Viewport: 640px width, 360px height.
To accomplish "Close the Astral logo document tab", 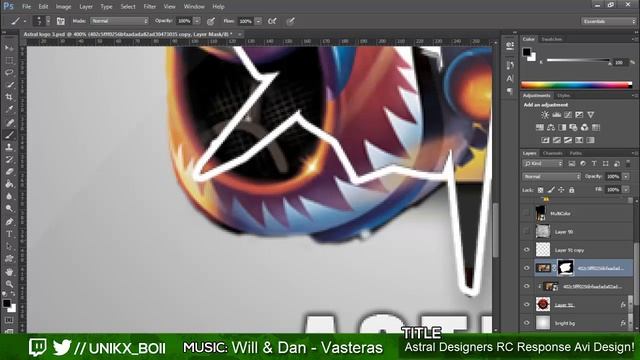I will point(240,34).
